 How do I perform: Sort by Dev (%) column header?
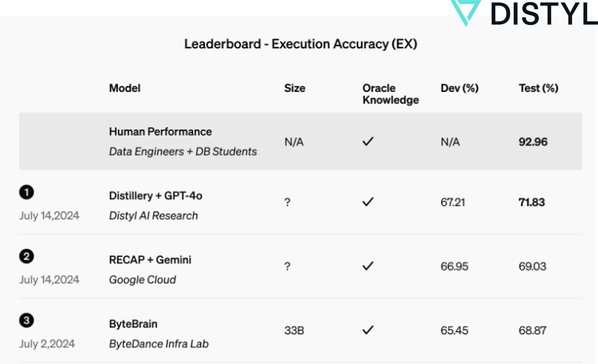click(x=460, y=88)
